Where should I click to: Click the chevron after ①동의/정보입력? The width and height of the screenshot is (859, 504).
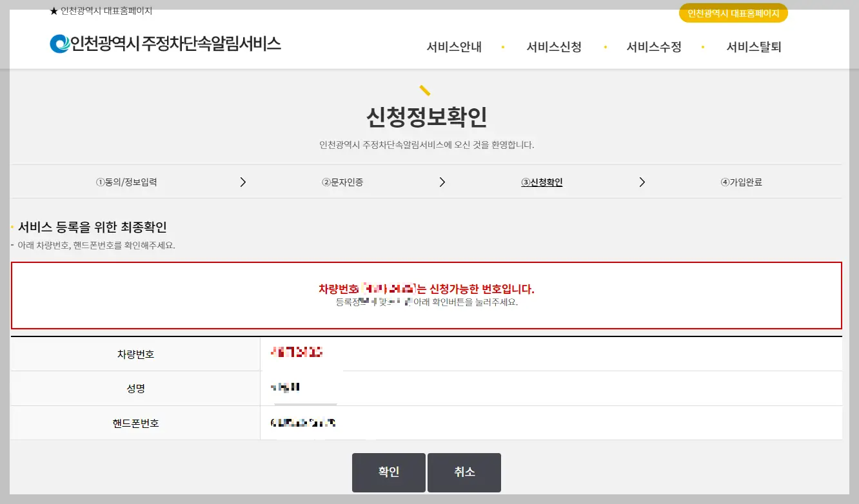243,182
